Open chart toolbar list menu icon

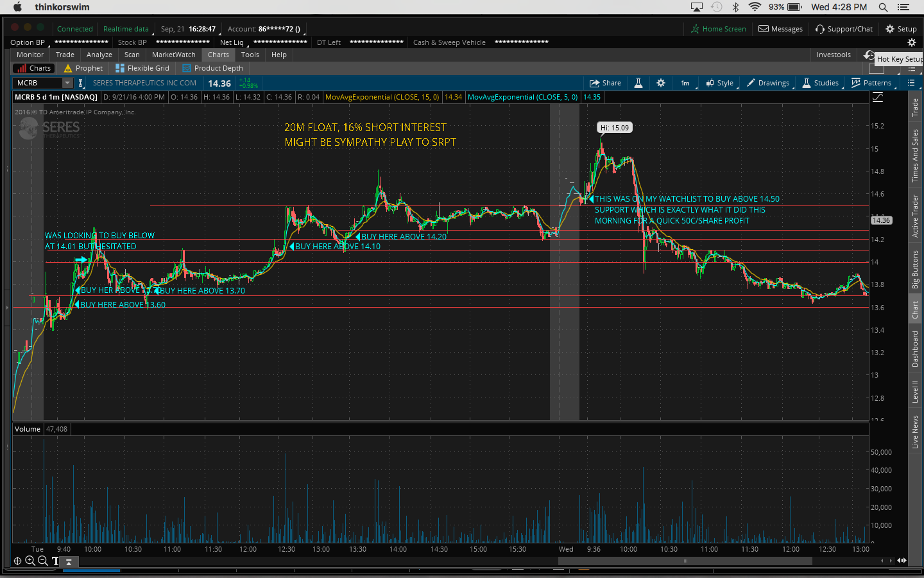point(911,83)
